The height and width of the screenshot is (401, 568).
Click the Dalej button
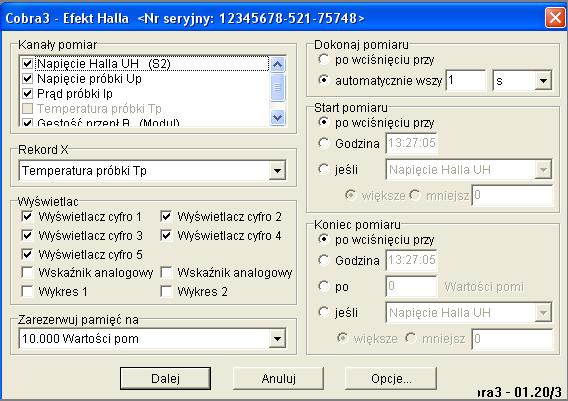click(x=165, y=379)
